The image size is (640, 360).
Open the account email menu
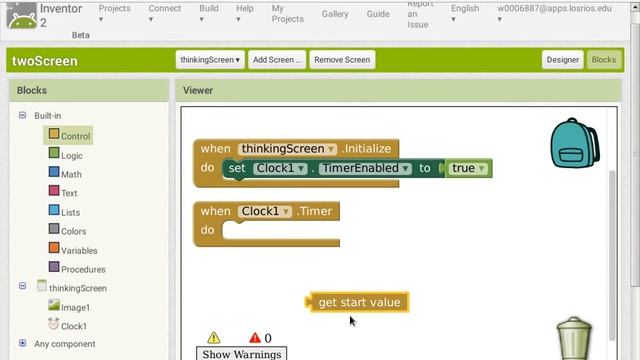tap(554, 13)
